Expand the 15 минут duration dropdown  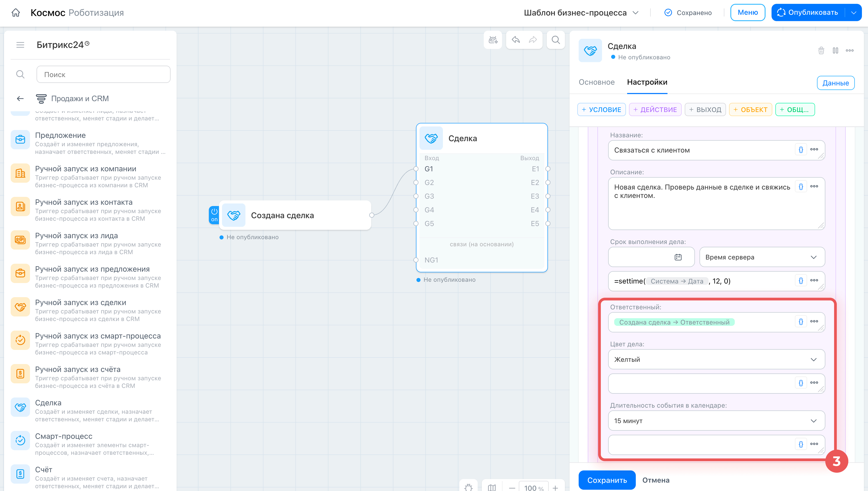pos(716,420)
